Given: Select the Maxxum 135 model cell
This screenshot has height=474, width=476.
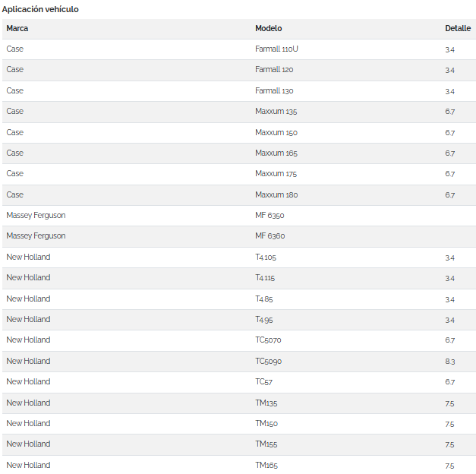Looking at the screenshot, I should click(x=276, y=112).
